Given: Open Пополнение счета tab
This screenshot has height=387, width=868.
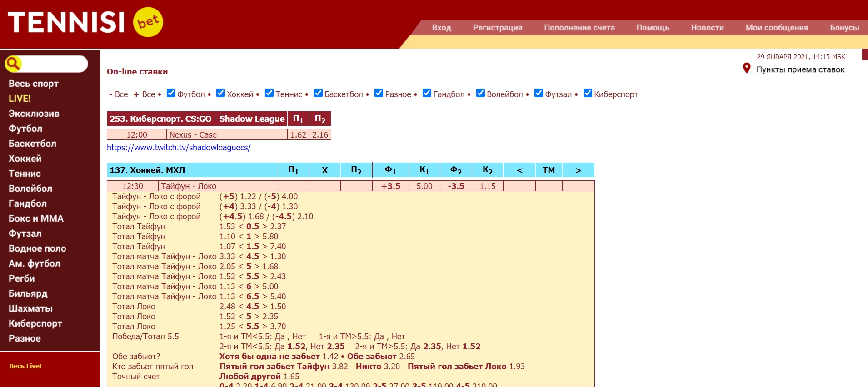Looking at the screenshot, I should 579,28.
